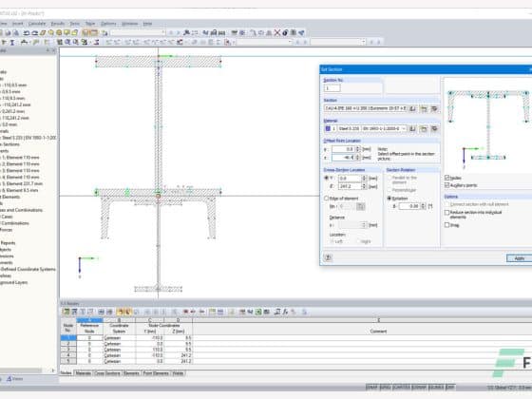Switch to the Elements table tab
This screenshot has height=399, width=532.
point(132,373)
